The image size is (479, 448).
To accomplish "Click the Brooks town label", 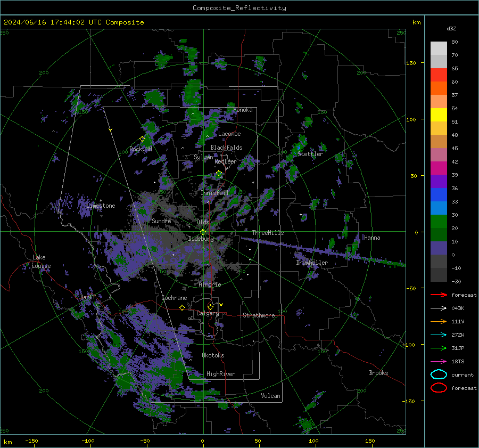I will [x=378, y=373].
